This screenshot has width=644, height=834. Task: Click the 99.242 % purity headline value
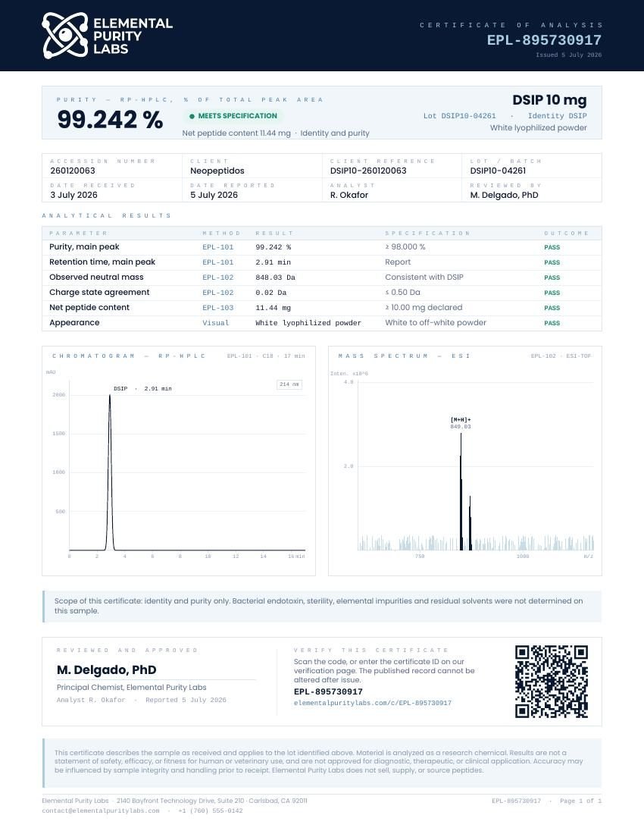(110, 119)
